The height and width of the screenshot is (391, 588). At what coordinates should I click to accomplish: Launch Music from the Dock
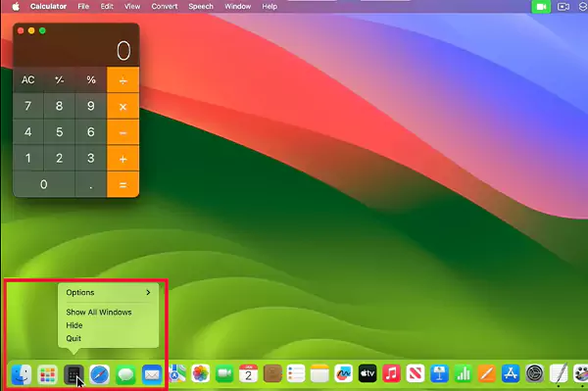[x=391, y=373]
